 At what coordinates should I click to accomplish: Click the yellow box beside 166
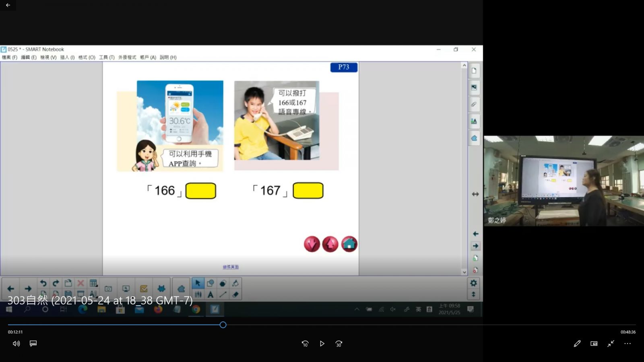point(200,191)
